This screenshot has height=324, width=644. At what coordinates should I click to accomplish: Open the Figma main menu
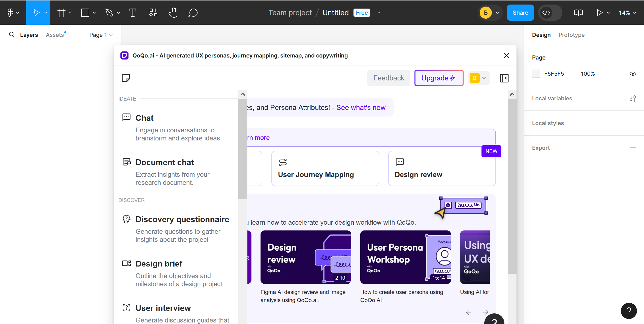click(x=13, y=13)
